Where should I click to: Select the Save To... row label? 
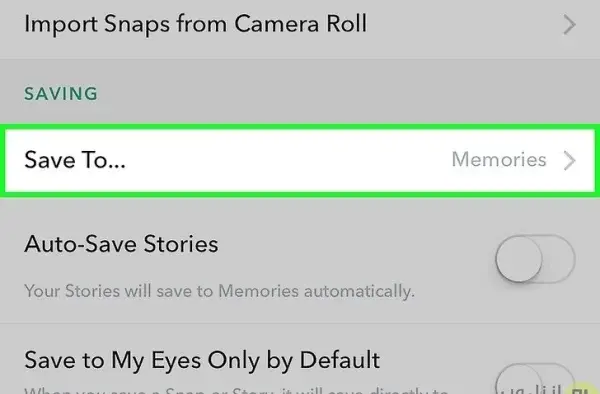coord(75,160)
